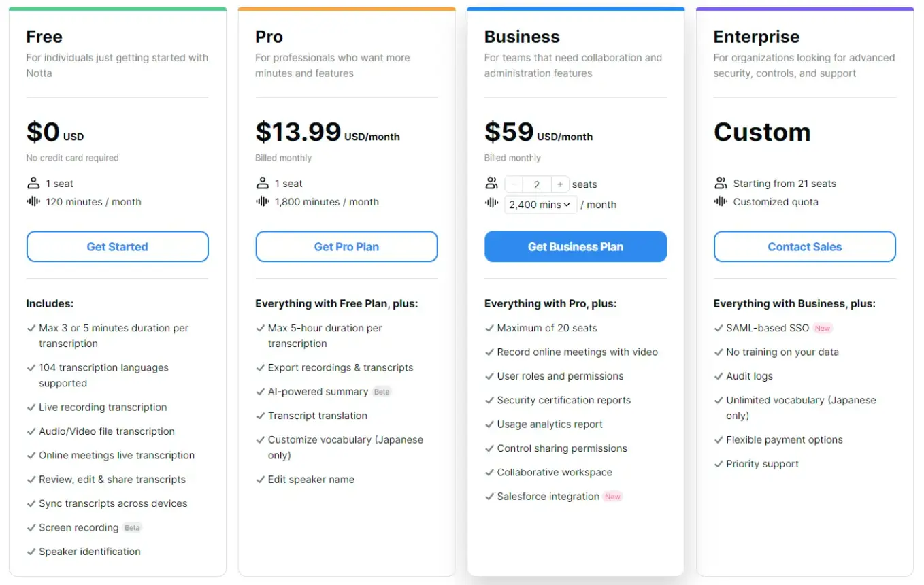Image resolution: width=924 pixels, height=585 pixels.
Task: Increase Business seats with plus button
Action: [x=559, y=184]
